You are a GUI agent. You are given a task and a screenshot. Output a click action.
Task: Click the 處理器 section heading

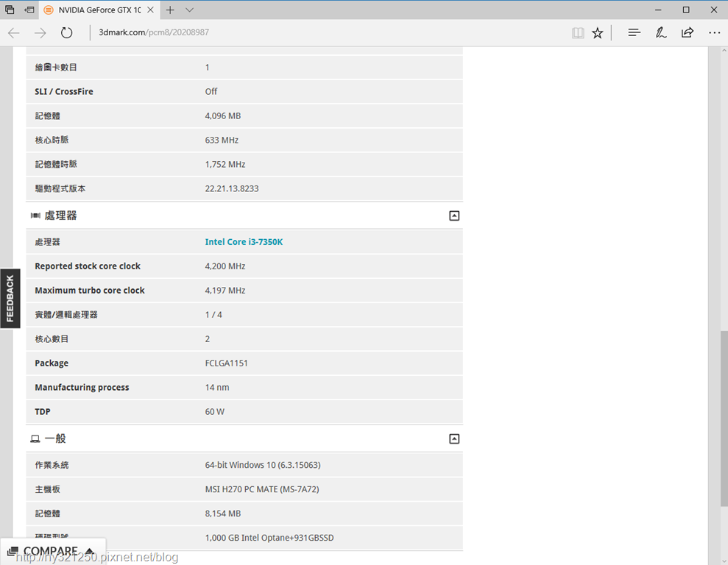pyautogui.click(x=61, y=216)
